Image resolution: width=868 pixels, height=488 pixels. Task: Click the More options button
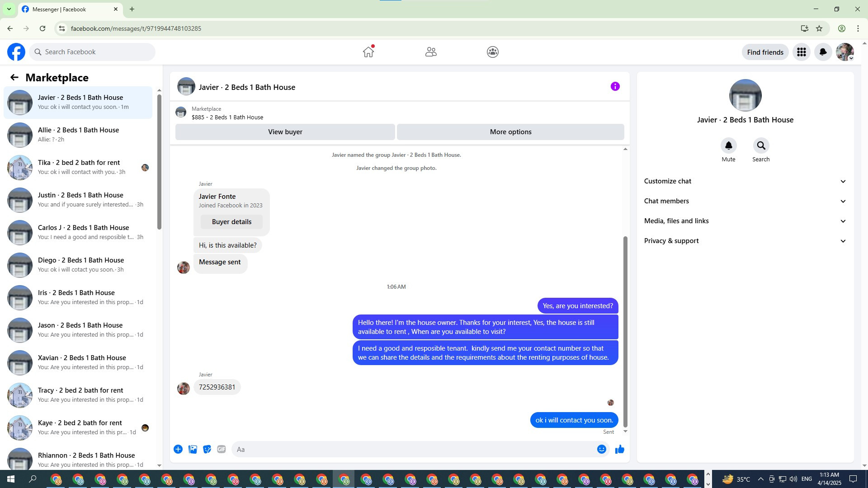tap(510, 132)
